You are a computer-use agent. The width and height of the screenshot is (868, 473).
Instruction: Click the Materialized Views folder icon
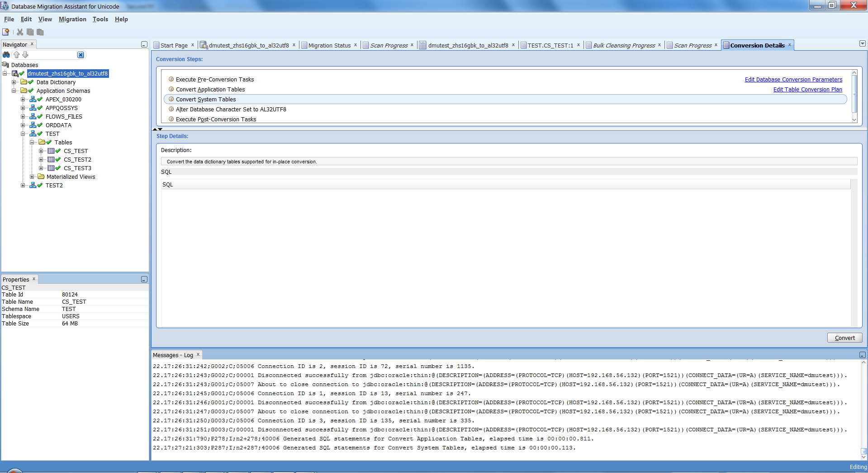tap(41, 177)
